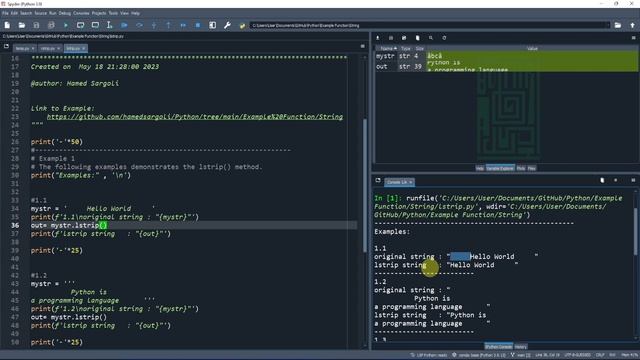
Task: Select the out variable row
Action: coord(506,67)
